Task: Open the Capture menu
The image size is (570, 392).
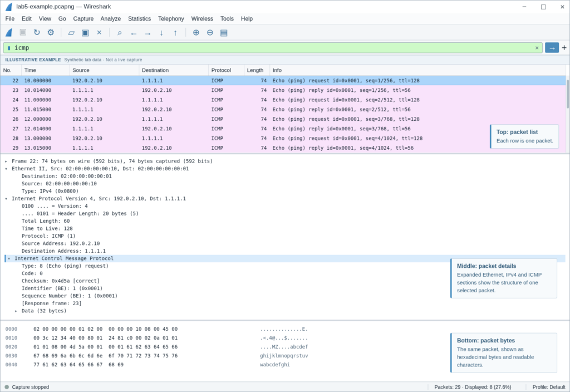Action: coord(83,18)
